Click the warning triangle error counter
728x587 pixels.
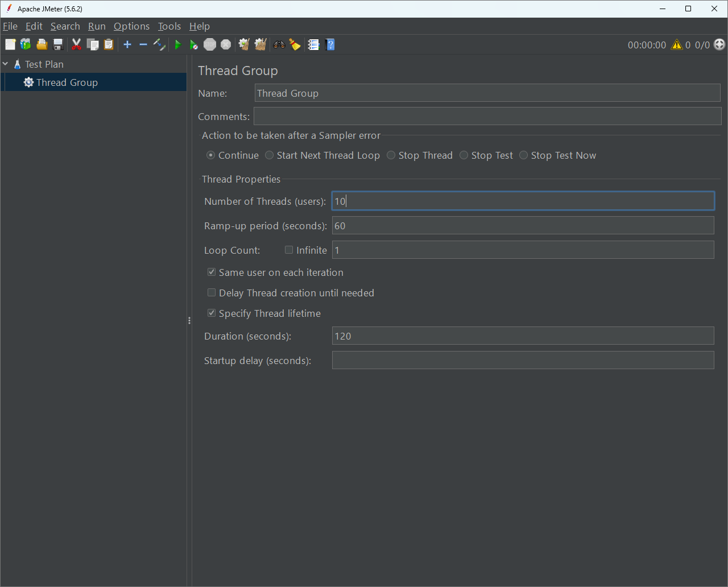[x=677, y=44]
